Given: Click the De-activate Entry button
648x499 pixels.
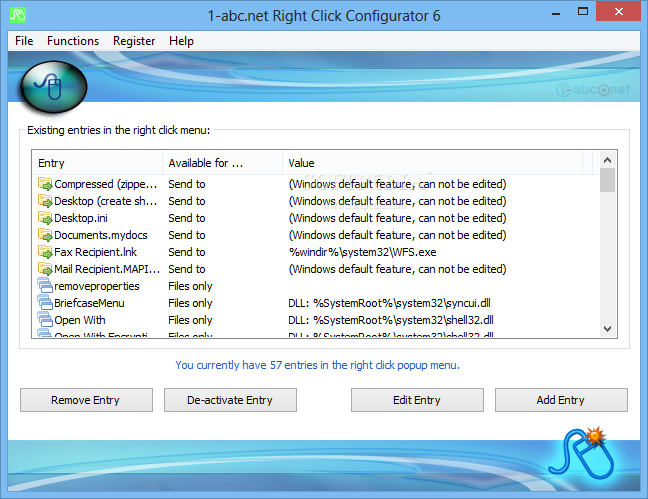Looking at the screenshot, I should 230,400.
